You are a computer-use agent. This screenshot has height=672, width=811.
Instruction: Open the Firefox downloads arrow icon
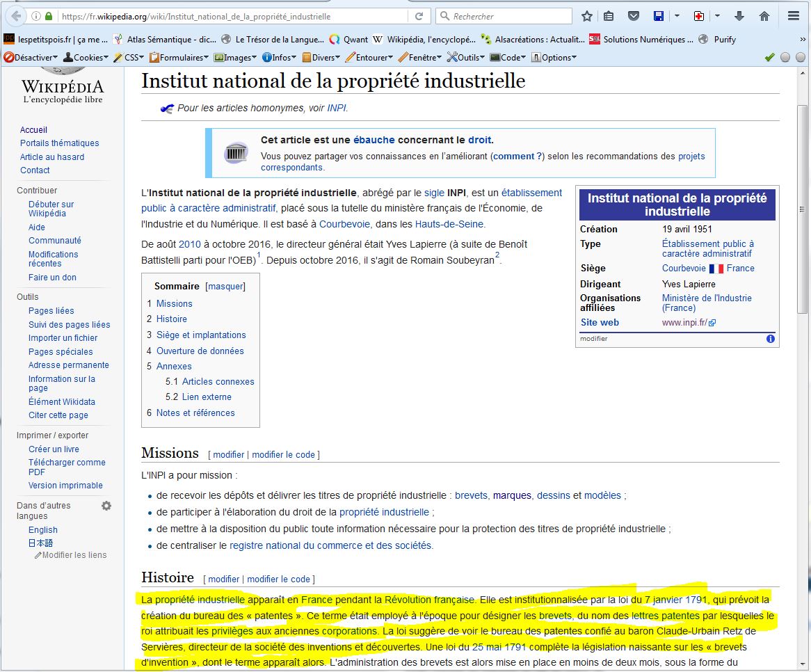point(739,16)
